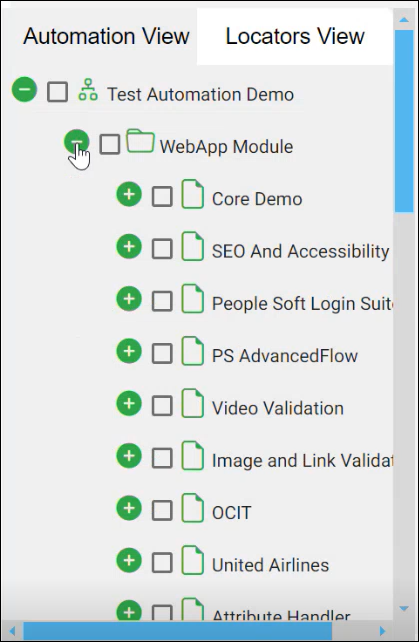Expand the Image and Link Validation node
The width and height of the screenshot is (419, 642).
tap(129, 456)
